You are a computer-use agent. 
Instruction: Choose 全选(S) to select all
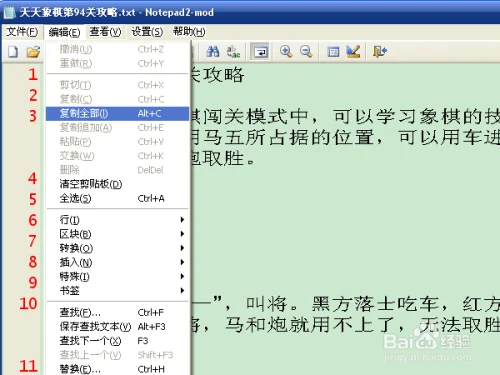coord(117,198)
